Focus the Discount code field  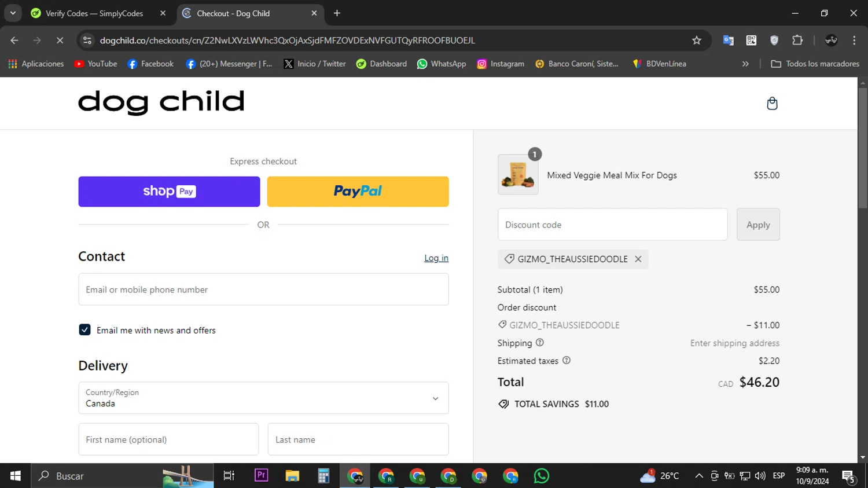tap(612, 225)
